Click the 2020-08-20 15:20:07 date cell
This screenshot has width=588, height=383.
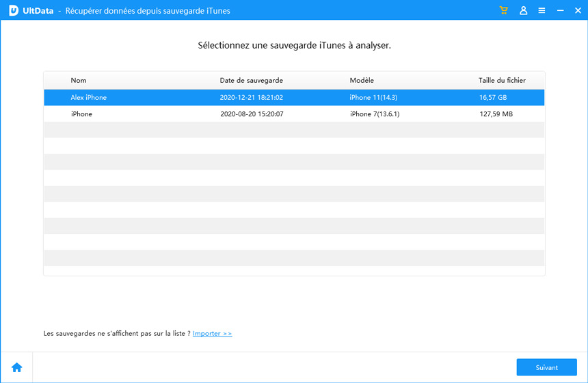(x=252, y=114)
